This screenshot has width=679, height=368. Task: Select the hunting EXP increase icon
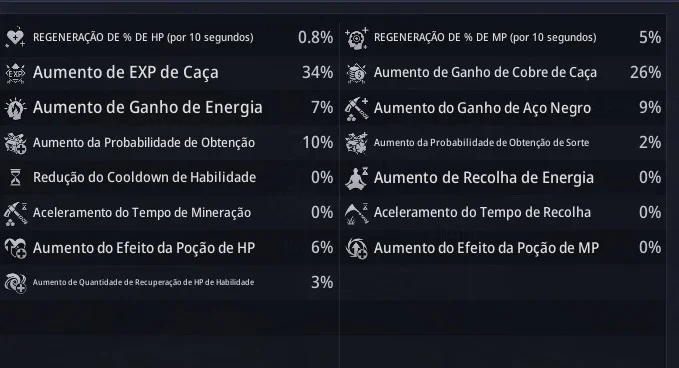pyautogui.click(x=15, y=73)
